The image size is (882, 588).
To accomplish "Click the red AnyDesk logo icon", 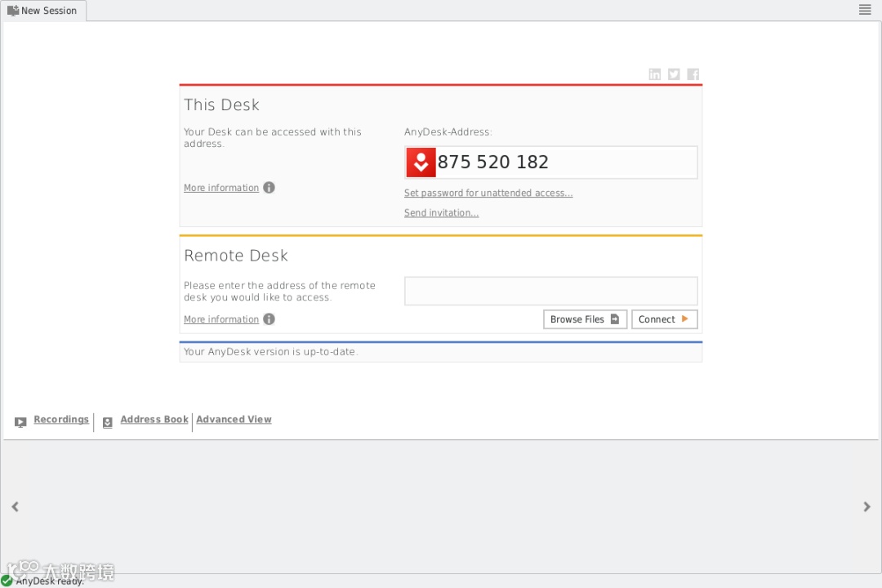I will 421,163.
